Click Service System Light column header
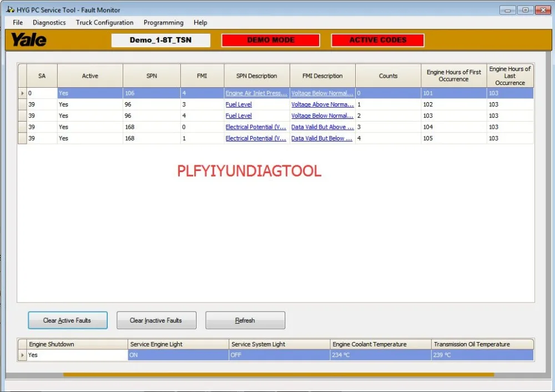Image resolution: width=555 pixels, height=392 pixels. pyautogui.click(x=280, y=344)
